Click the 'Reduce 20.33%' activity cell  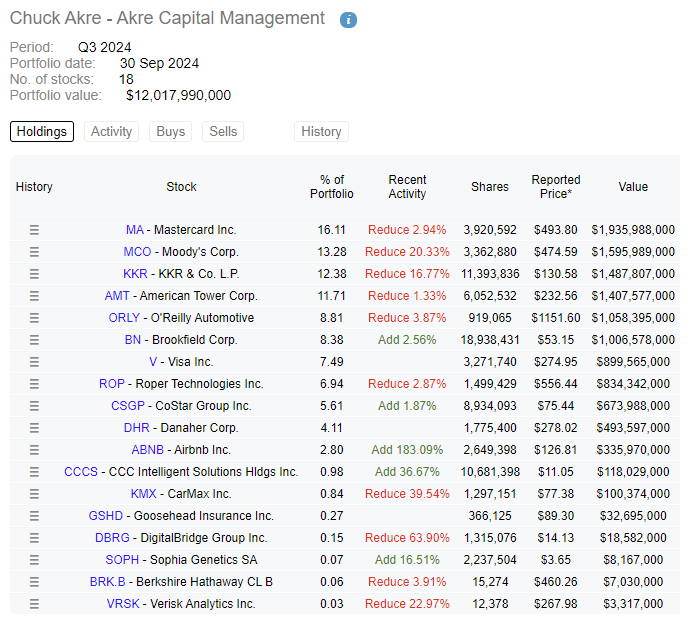[407, 252]
